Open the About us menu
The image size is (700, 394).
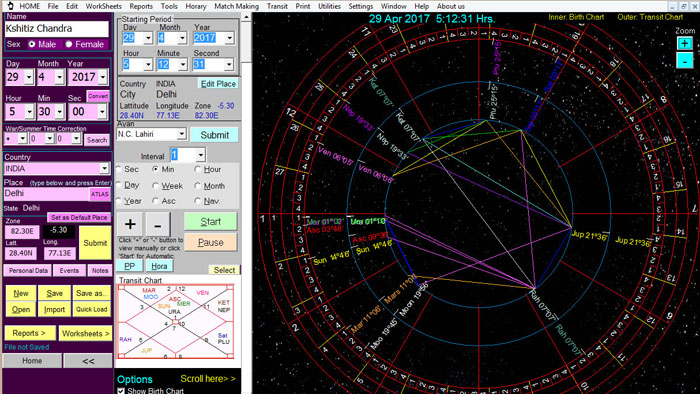(x=450, y=6)
